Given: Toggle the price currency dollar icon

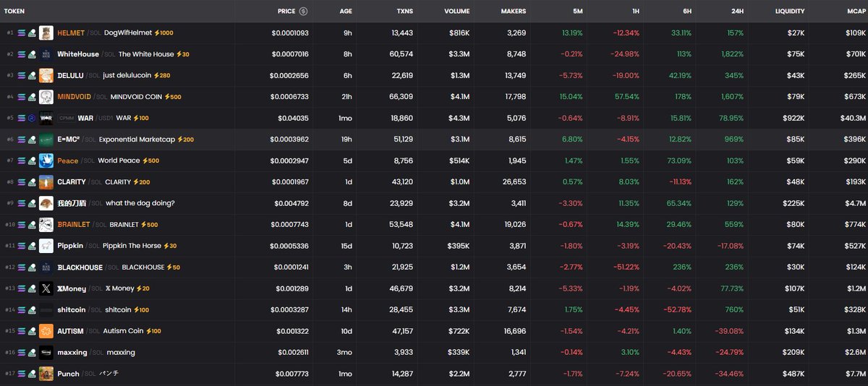Looking at the screenshot, I should [304, 12].
